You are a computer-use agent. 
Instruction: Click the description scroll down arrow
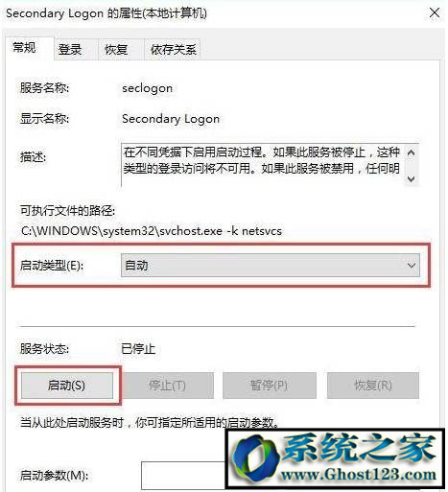pos(411,179)
